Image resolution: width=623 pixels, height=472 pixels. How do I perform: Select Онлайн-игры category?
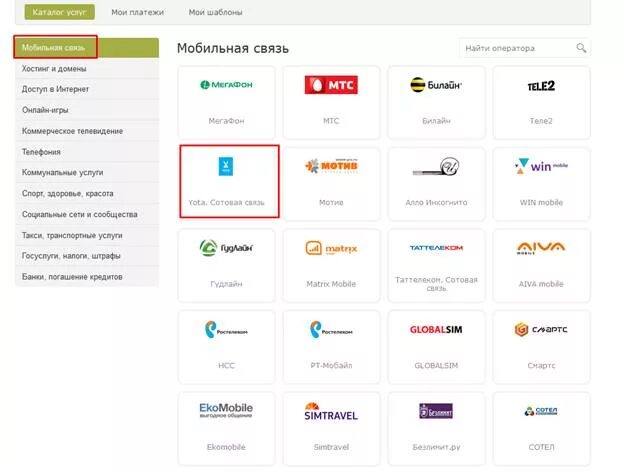click(x=87, y=110)
